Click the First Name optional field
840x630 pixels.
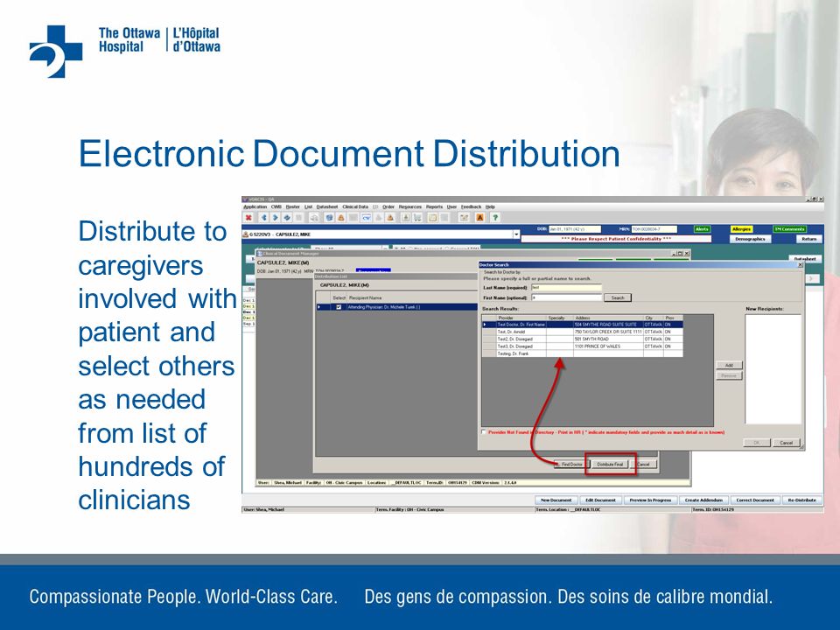566,297
